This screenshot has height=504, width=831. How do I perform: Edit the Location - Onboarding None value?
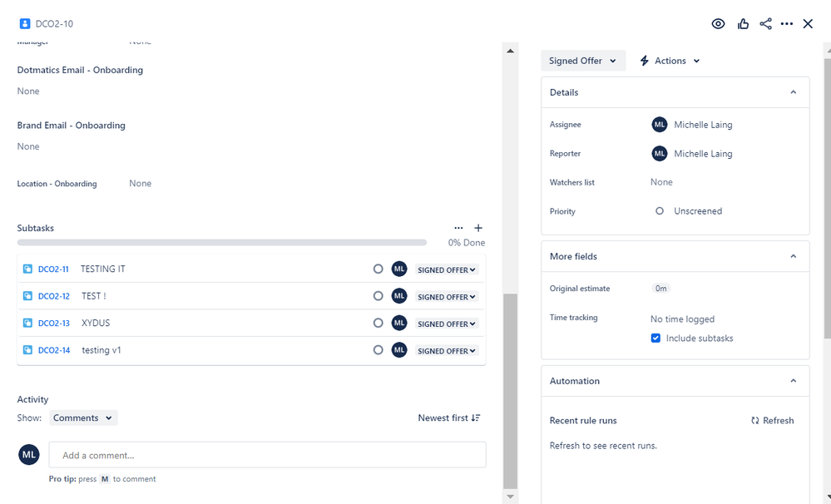141,183
